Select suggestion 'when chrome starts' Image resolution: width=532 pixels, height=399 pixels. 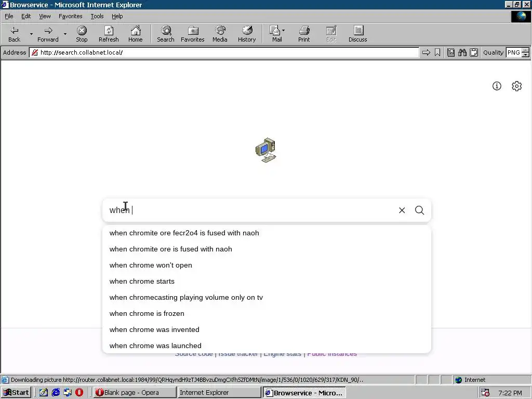pos(267,281)
